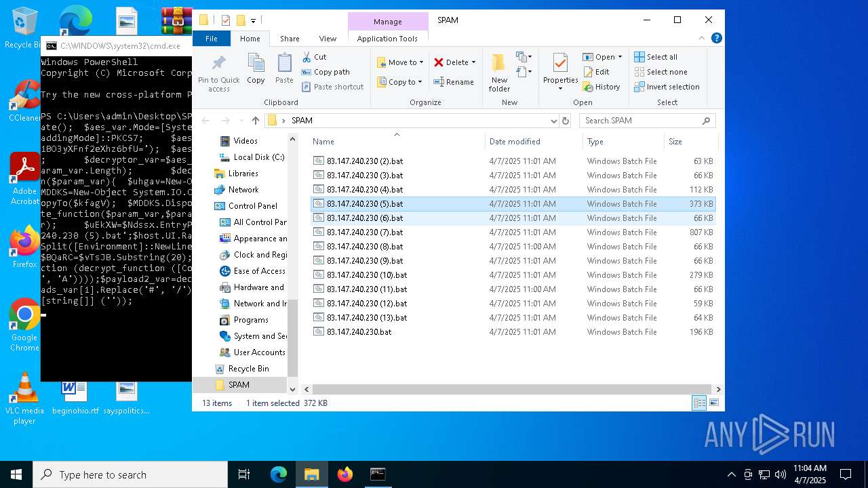The height and width of the screenshot is (488, 868).
Task: Open the Move to dropdown
Action: (400, 62)
